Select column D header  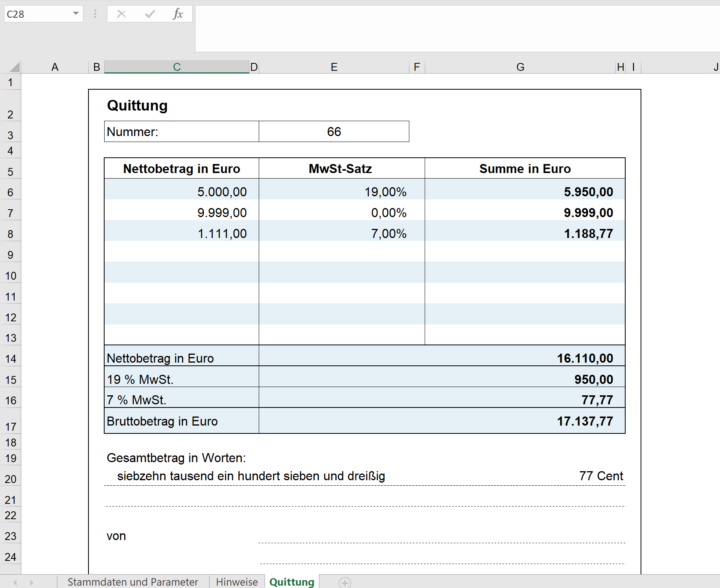pyautogui.click(x=254, y=67)
